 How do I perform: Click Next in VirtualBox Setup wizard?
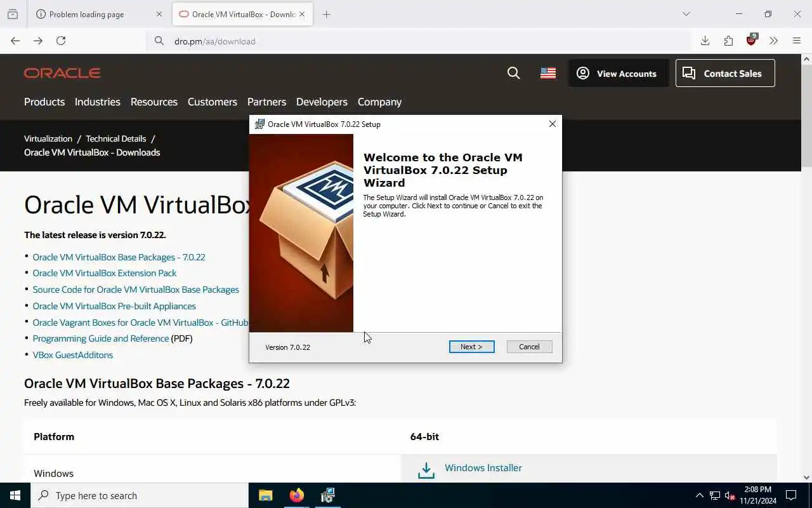pos(471,347)
